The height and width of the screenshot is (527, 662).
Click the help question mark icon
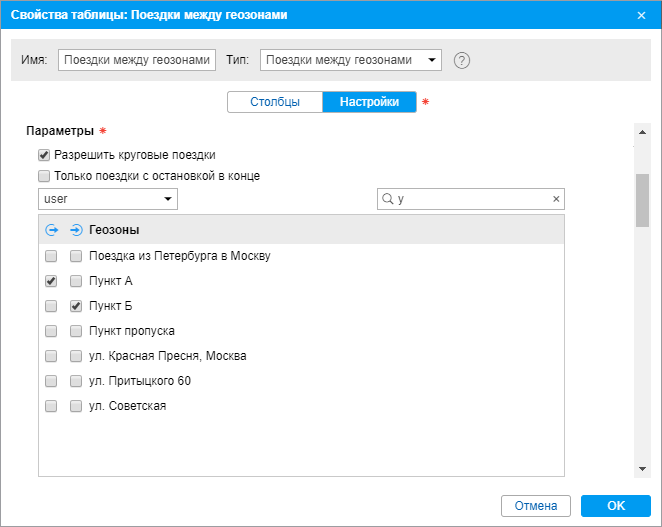pyautogui.click(x=462, y=60)
